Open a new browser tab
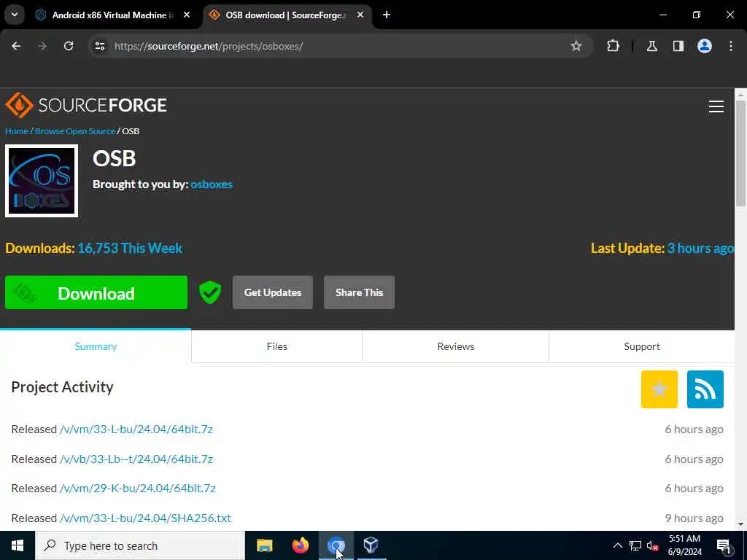Image resolution: width=747 pixels, height=560 pixels. tap(387, 15)
